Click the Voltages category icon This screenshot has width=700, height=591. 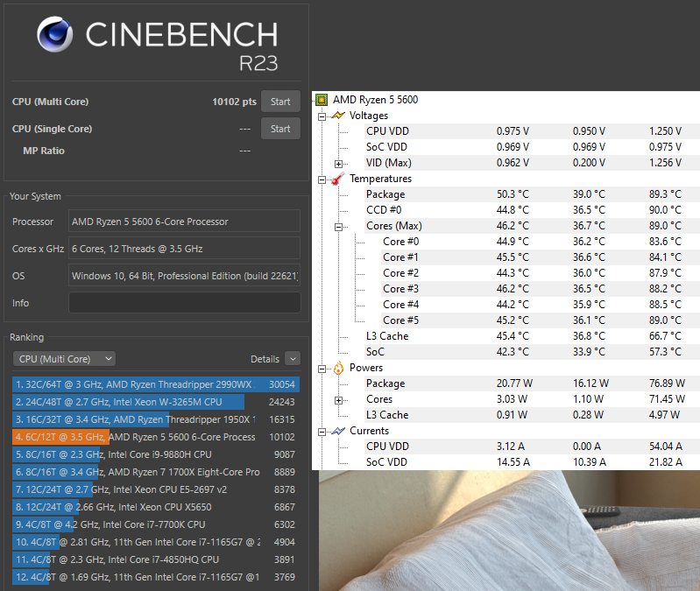(x=338, y=116)
